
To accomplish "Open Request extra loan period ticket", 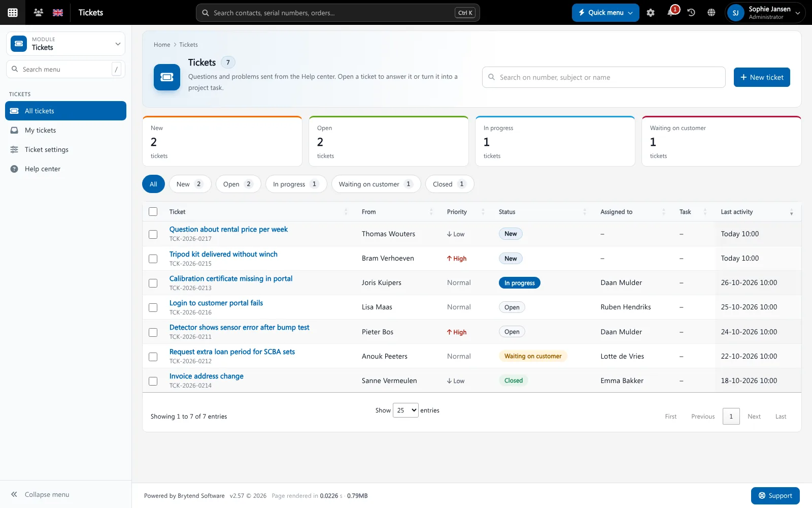I will pos(232,352).
